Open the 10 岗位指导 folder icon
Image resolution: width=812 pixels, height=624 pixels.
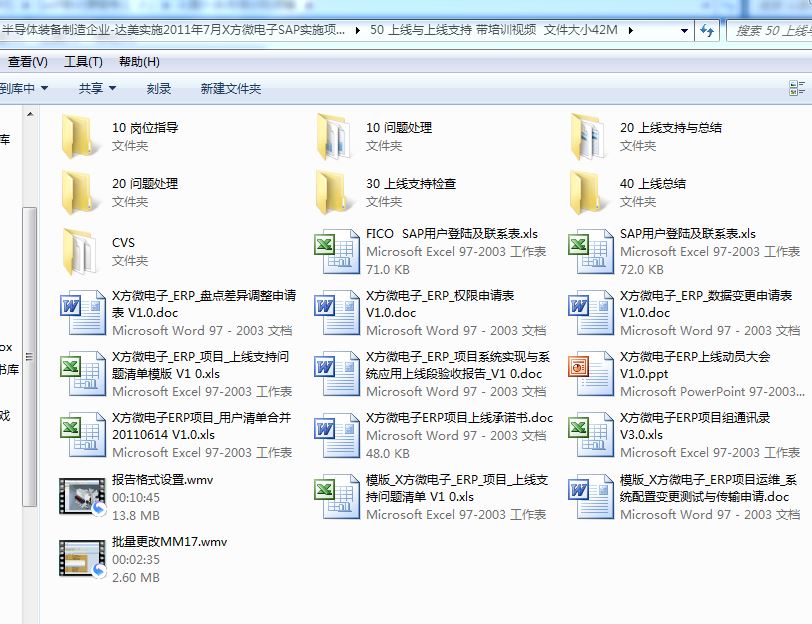81,136
